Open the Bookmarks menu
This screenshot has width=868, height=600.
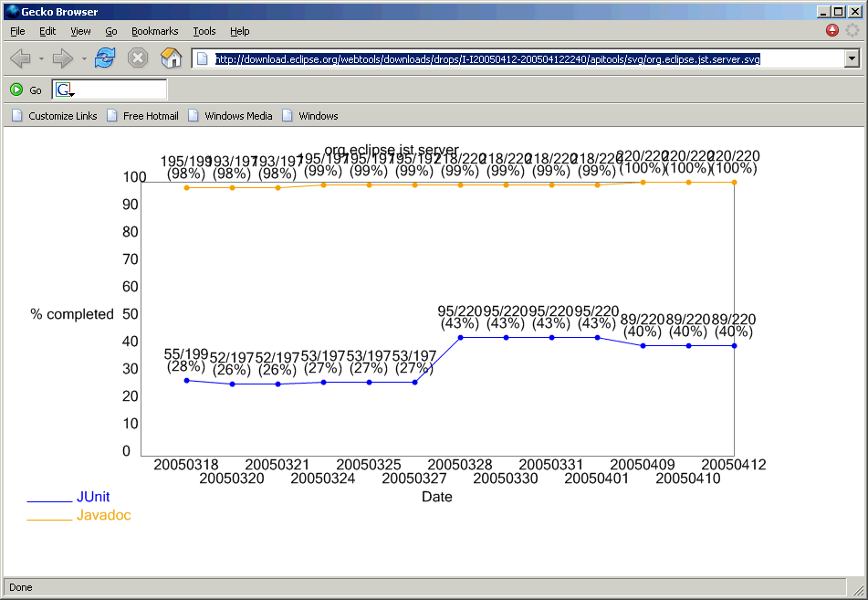coord(154,31)
